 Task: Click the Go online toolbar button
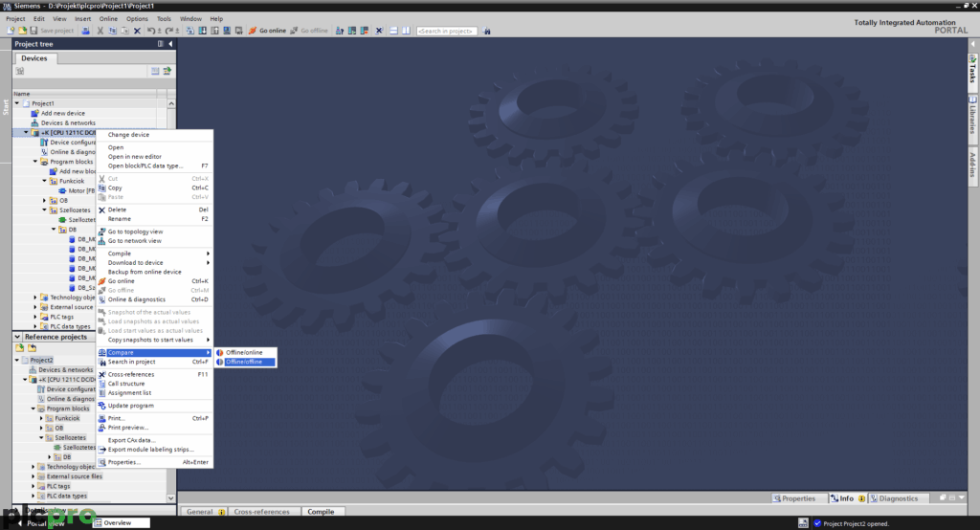pos(267,31)
